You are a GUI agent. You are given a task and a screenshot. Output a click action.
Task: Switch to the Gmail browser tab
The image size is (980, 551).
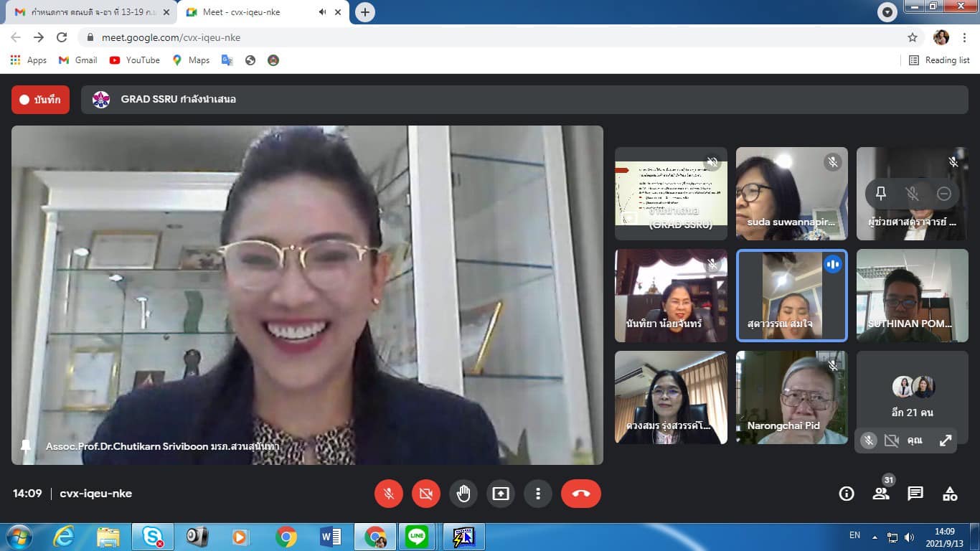click(90, 12)
